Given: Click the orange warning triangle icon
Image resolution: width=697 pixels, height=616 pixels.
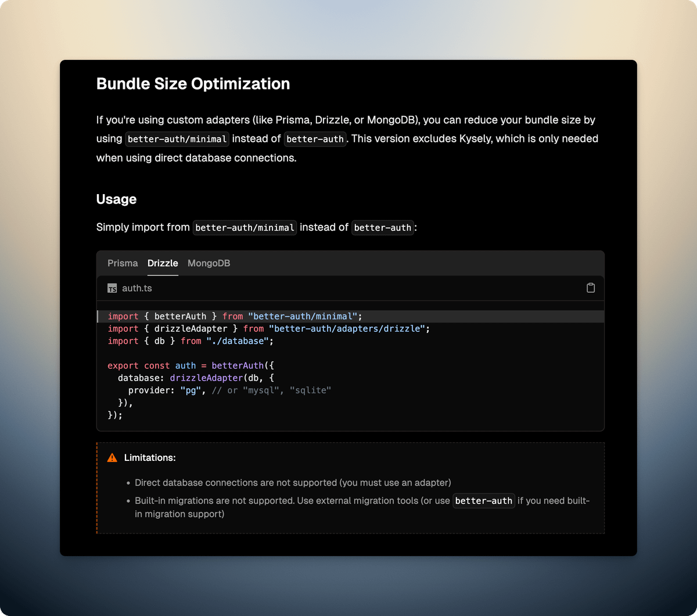Looking at the screenshot, I should pos(112,458).
